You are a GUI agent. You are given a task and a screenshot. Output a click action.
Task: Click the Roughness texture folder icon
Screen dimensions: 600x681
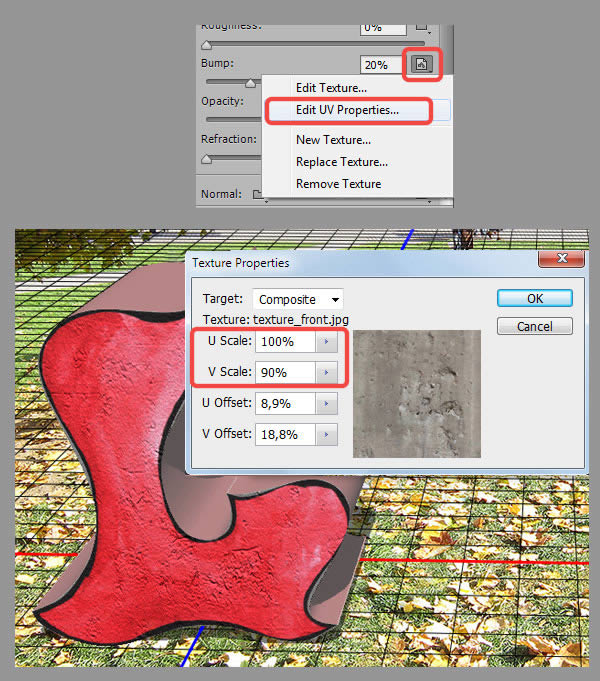pos(421,27)
